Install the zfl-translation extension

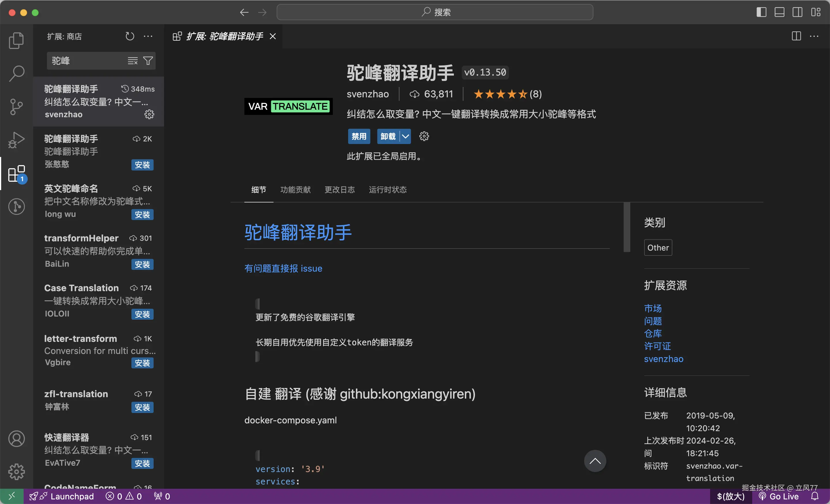[142, 407]
